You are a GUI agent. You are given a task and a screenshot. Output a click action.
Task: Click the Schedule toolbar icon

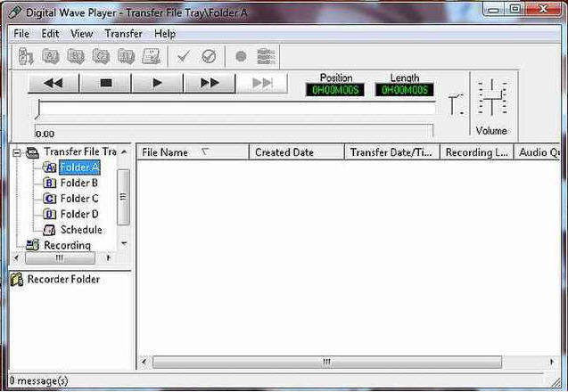pos(151,56)
